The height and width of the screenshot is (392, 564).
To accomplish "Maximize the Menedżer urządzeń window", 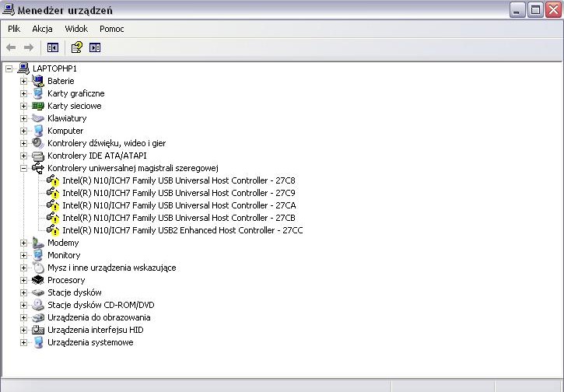I will tap(535, 9).
